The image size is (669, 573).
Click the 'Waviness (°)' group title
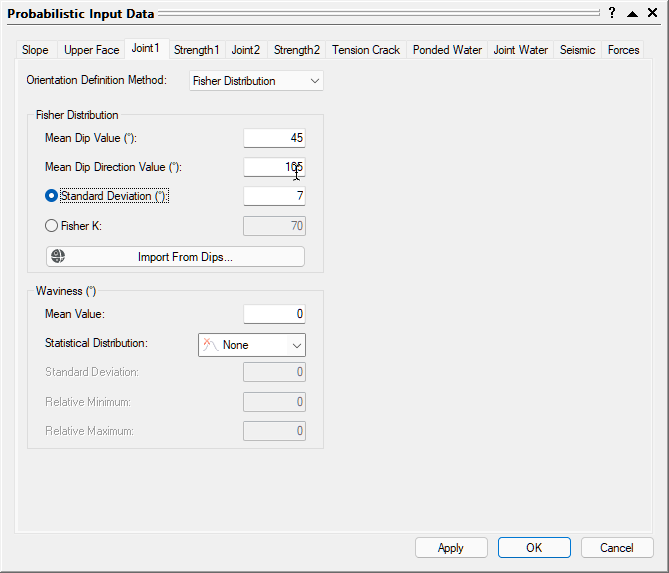point(66,291)
